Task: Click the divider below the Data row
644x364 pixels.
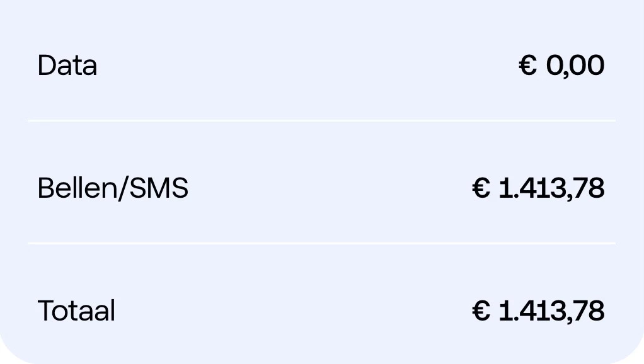Action: (321, 120)
